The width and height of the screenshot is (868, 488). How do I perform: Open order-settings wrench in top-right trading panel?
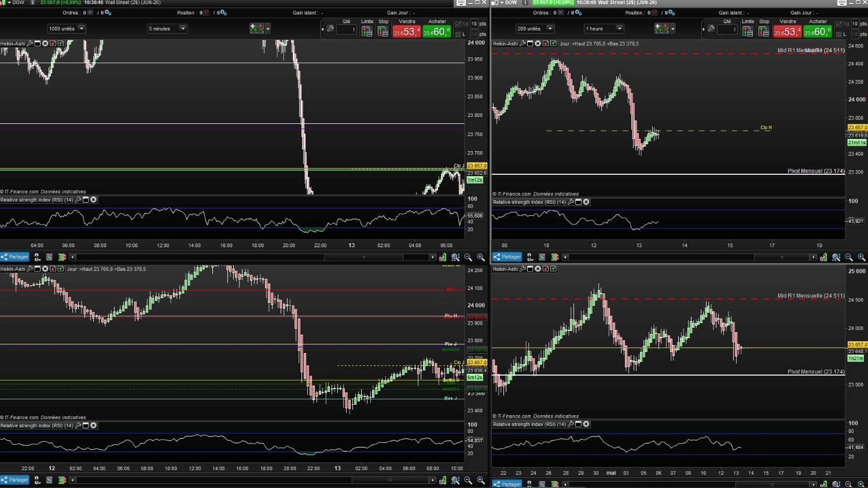(711, 28)
